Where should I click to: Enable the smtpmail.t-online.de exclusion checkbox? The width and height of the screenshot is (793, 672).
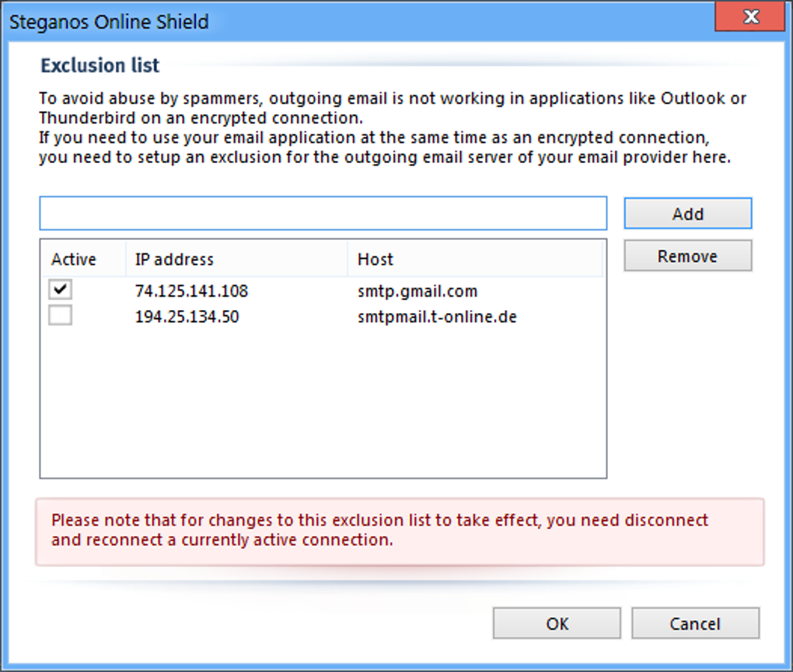pos(61,316)
